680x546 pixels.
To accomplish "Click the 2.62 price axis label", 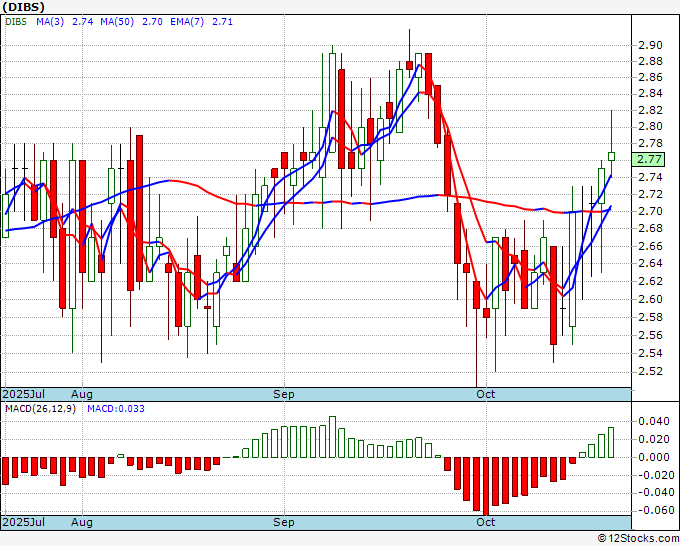I will coord(651,281).
